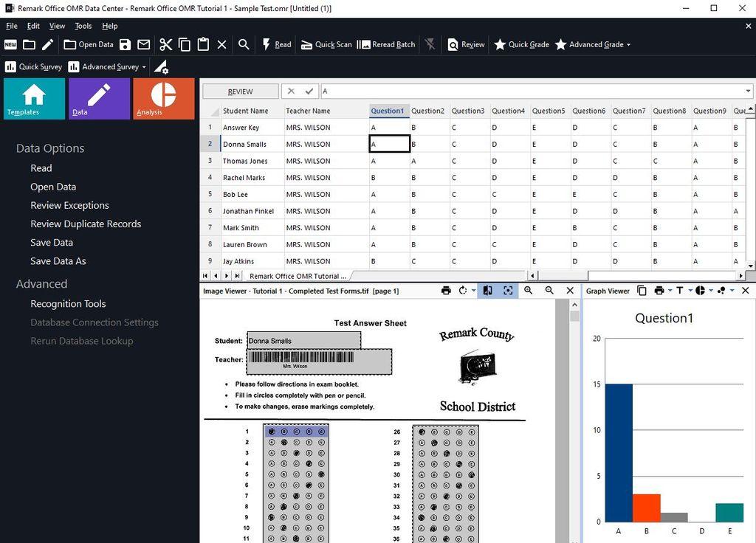Click the email envelope icon
756x543 pixels.
pos(144,45)
